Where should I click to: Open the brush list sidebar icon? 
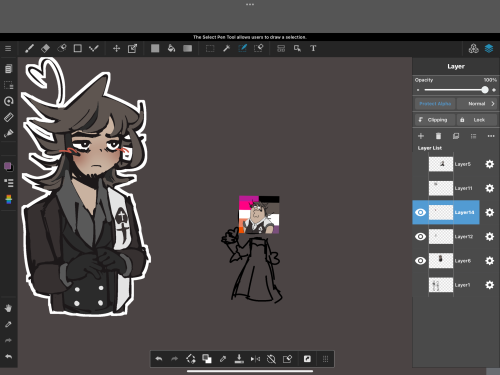pos(9,183)
